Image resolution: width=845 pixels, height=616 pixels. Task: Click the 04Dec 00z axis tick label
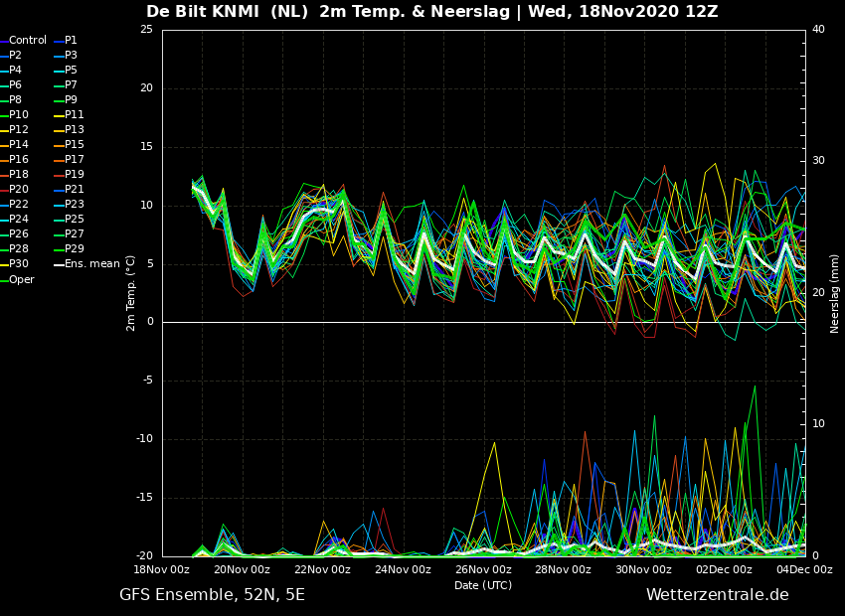pyautogui.click(x=805, y=569)
